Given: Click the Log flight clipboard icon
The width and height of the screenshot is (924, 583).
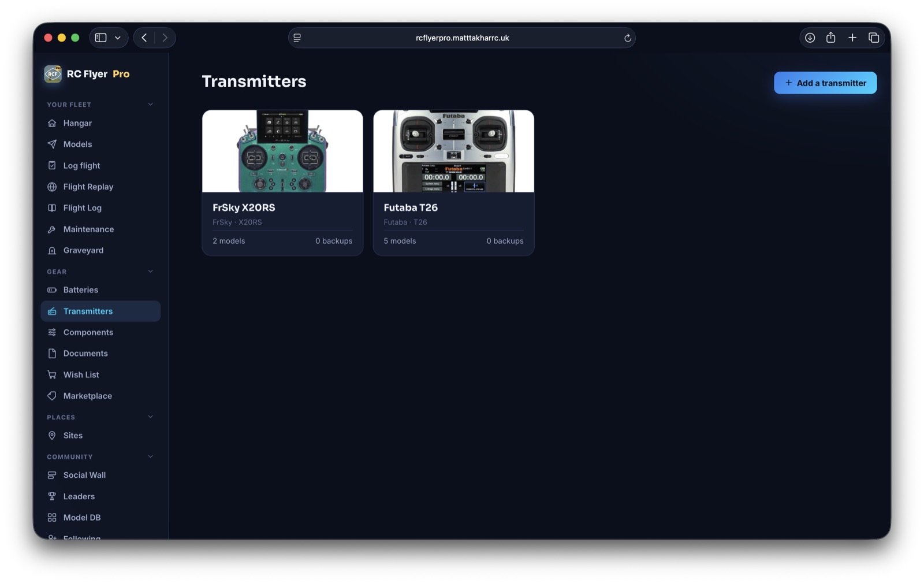Looking at the screenshot, I should click(x=52, y=165).
